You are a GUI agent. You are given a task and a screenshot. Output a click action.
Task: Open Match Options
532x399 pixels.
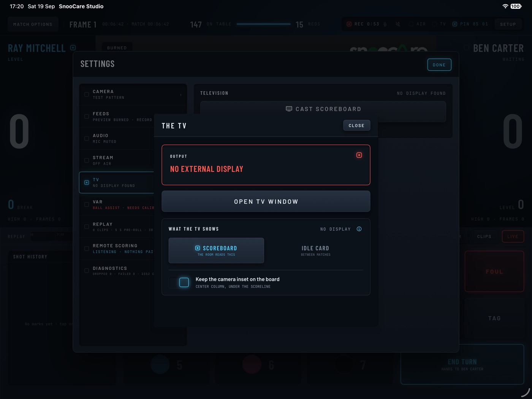click(x=33, y=24)
